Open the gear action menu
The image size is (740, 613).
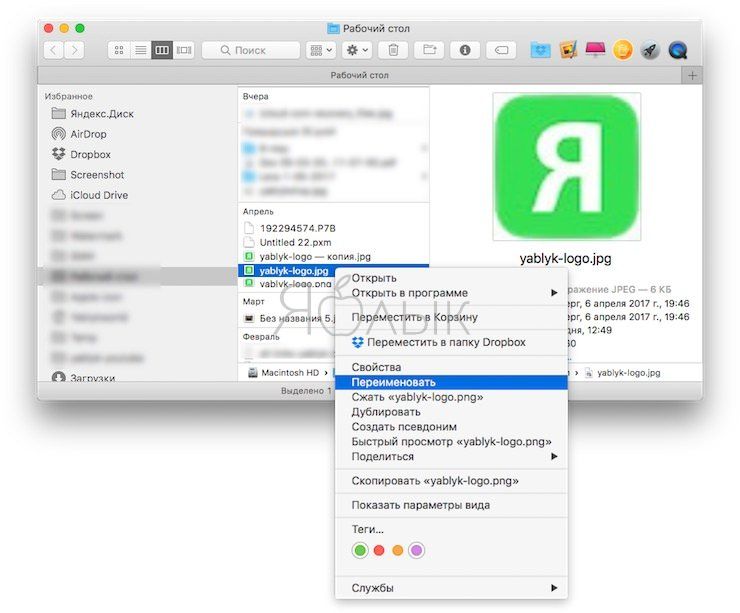point(357,50)
